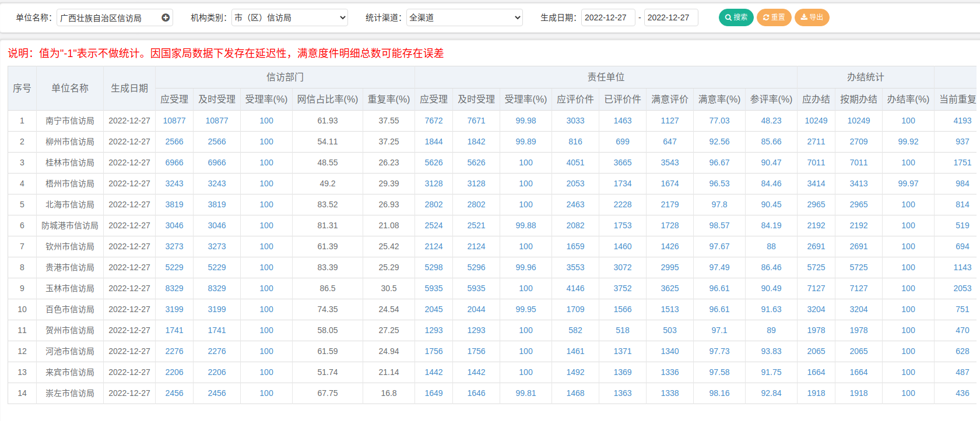Select the 崇左市信访局 unit name cell
The width and height of the screenshot is (980, 421).
(70, 393)
